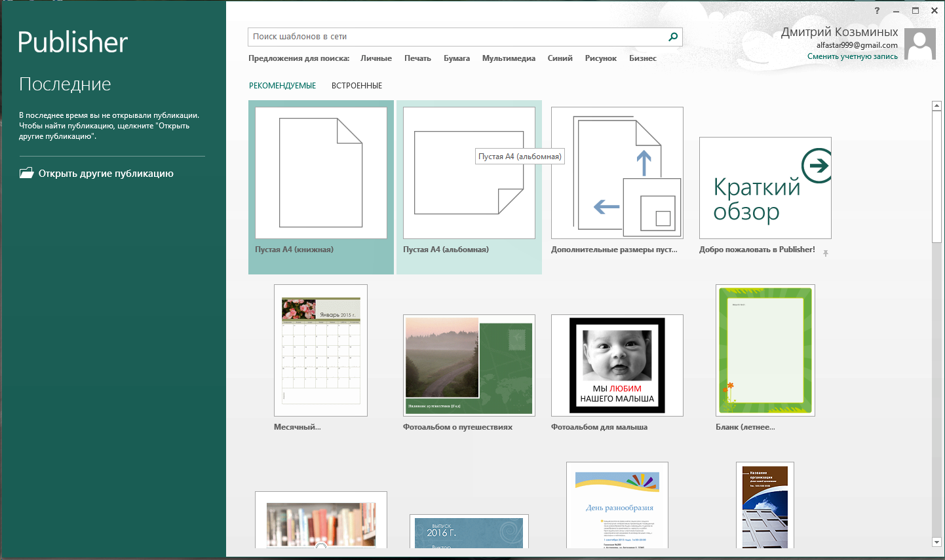Click the arrow circle on Краткий обзор tile
The width and height of the screenshot is (945, 560).
click(817, 165)
